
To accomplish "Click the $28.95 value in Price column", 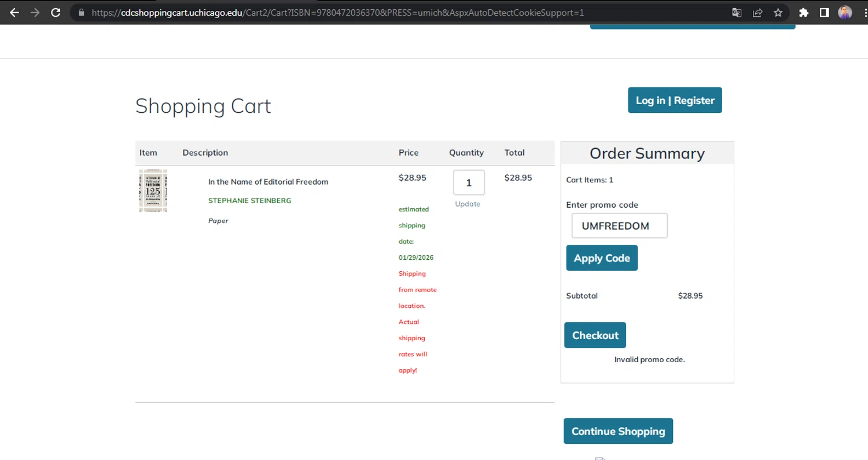I will (x=413, y=178).
